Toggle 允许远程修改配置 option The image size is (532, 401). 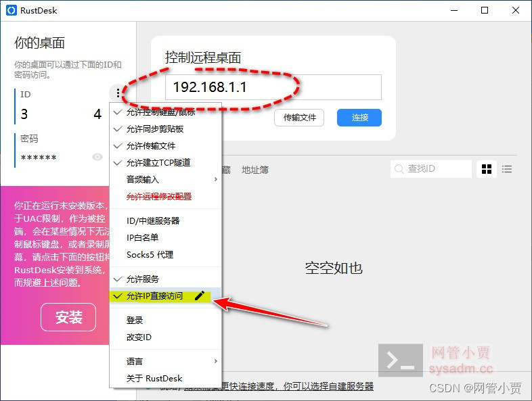point(166,197)
